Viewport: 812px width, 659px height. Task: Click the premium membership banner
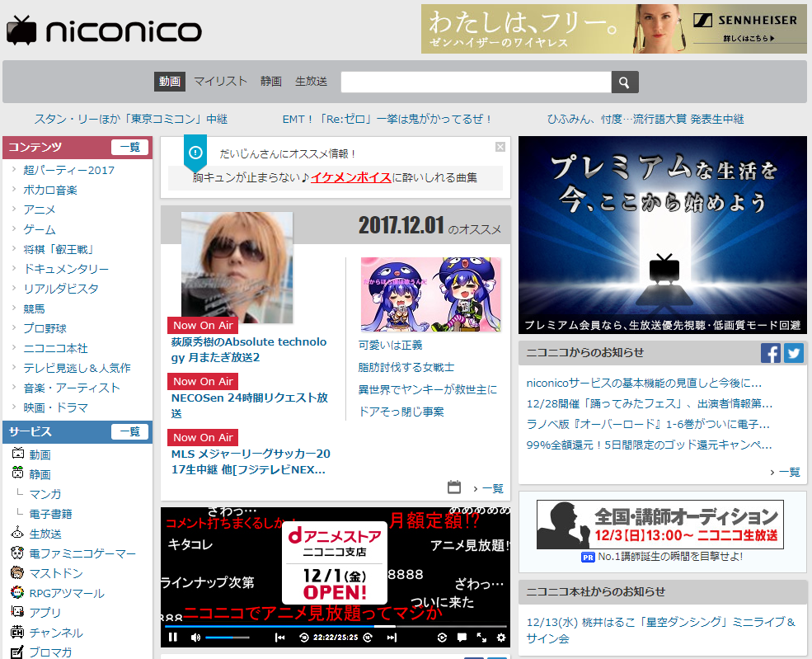pos(662,235)
